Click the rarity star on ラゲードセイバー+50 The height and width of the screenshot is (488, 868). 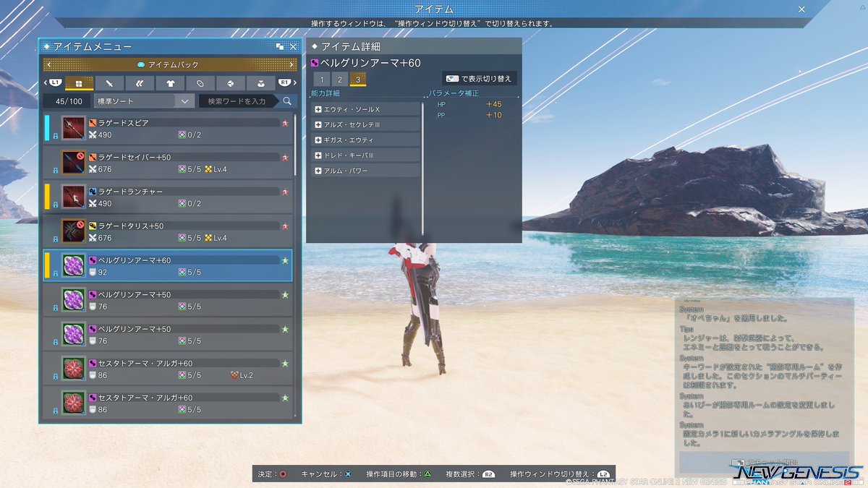pos(285,157)
